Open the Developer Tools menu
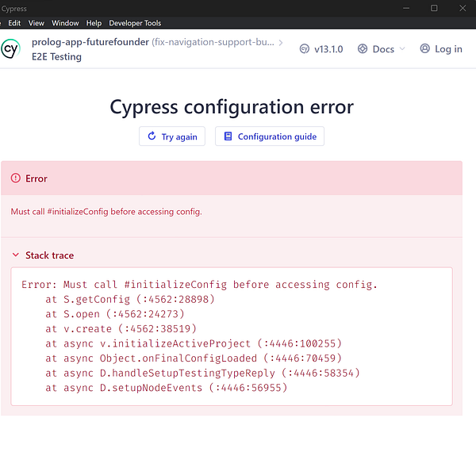This screenshot has height=456, width=476. point(135,23)
